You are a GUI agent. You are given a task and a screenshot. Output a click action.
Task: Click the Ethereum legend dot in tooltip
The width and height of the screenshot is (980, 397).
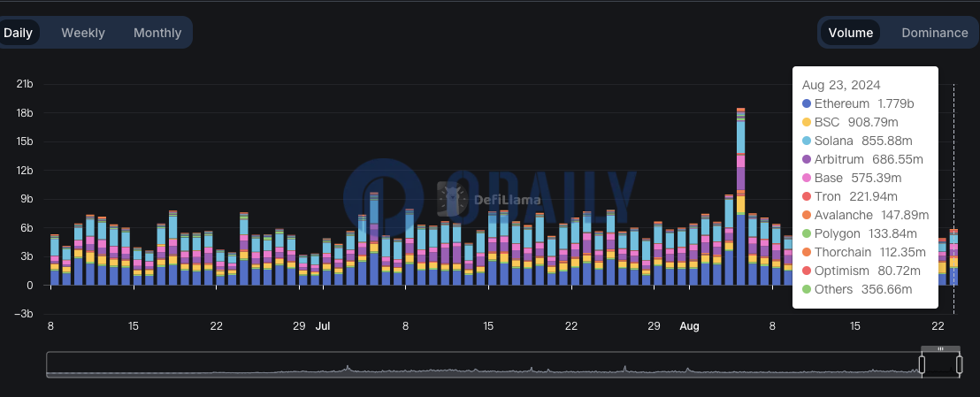click(807, 103)
